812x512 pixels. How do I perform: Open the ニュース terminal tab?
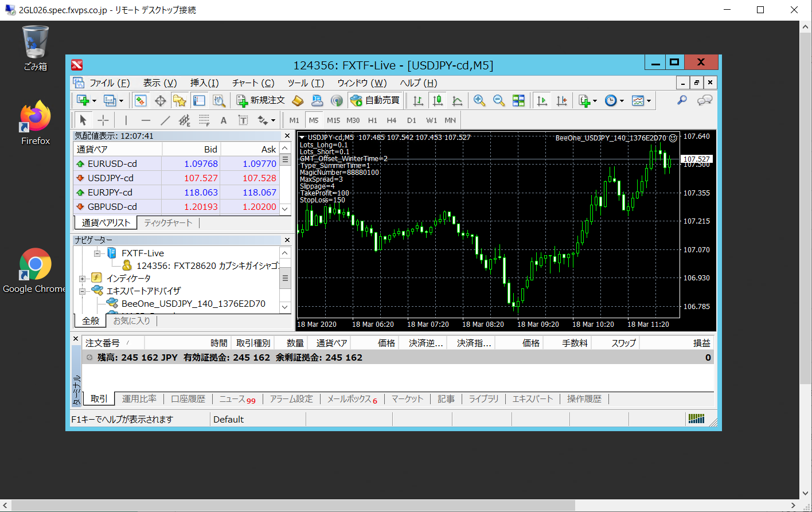(x=237, y=398)
